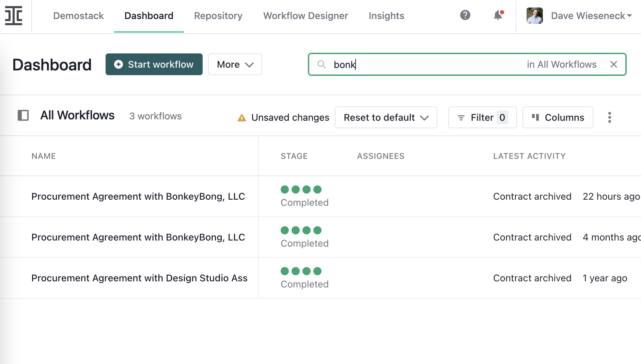The width and height of the screenshot is (641, 364).
Task: Open the Repository tab
Action: (x=218, y=16)
